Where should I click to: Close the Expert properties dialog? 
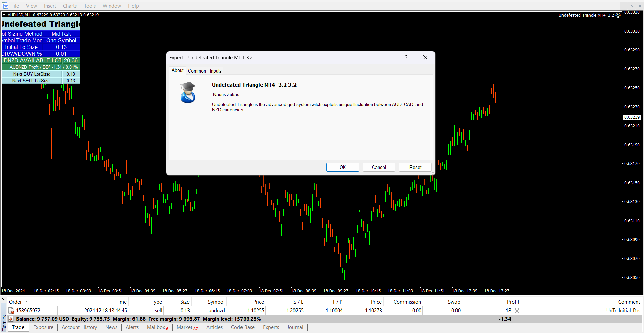pos(425,57)
